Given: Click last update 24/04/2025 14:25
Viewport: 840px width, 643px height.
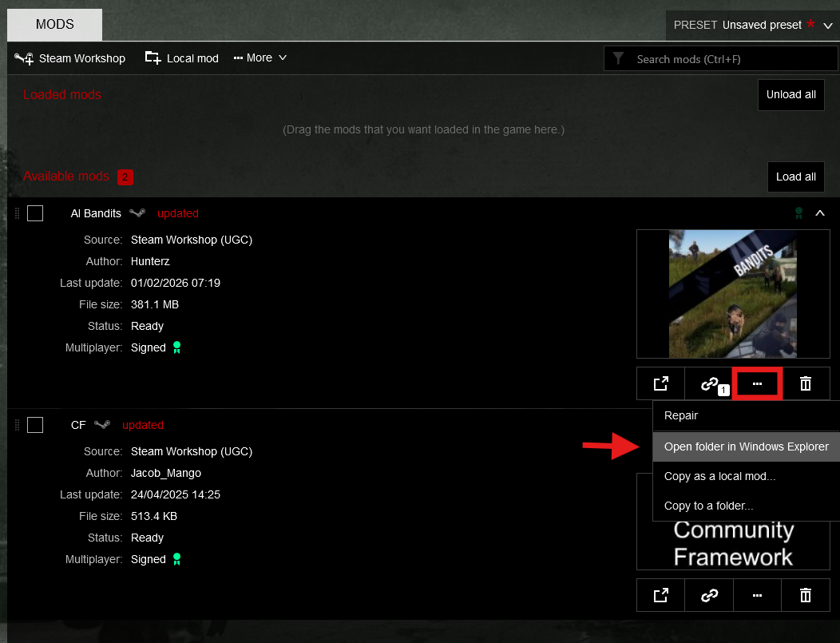Looking at the screenshot, I should tap(176, 494).
